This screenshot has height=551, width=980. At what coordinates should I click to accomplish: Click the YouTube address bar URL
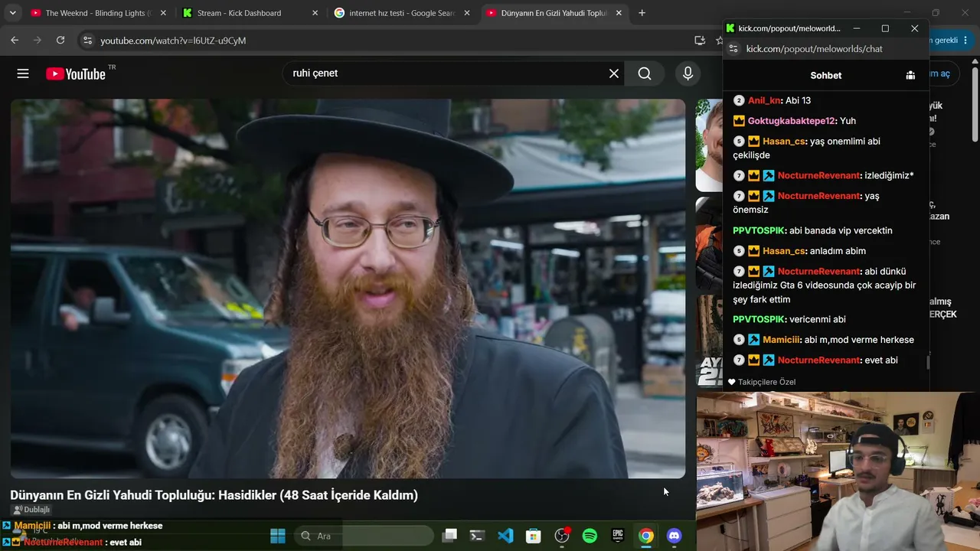pyautogui.click(x=173, y=41)
